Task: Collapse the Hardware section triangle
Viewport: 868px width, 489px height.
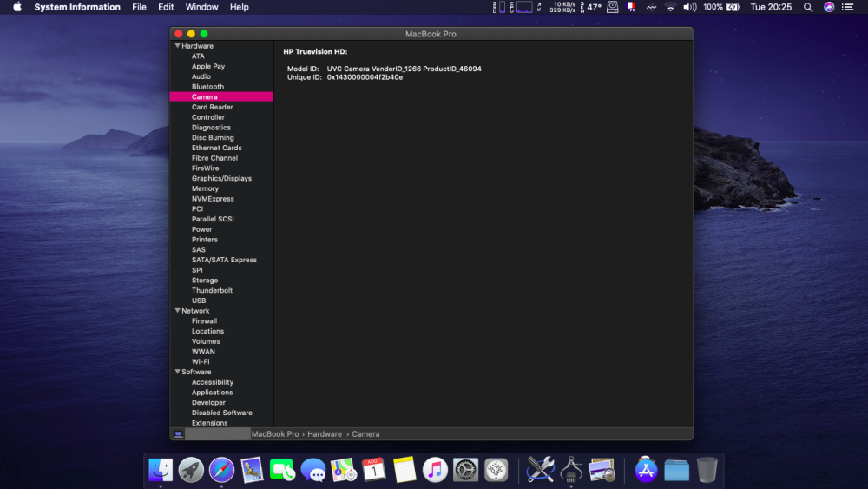Action: (x=178, y=46)
